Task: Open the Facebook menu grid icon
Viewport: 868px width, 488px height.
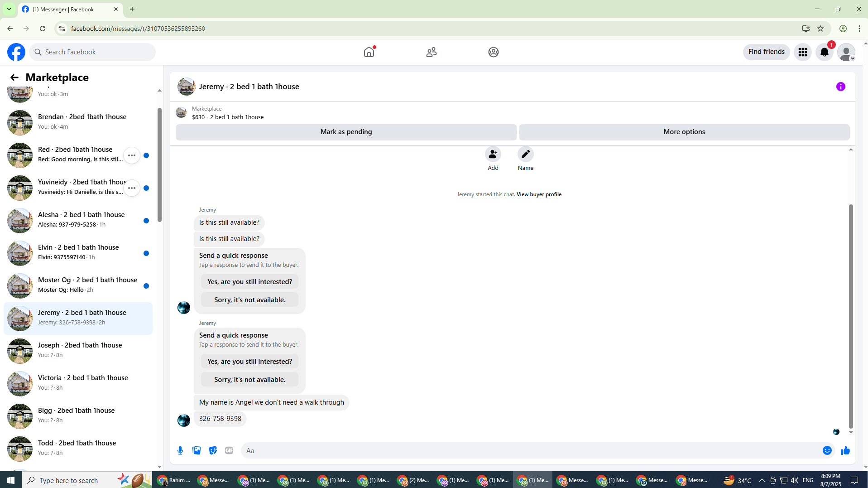Action: 803,52
